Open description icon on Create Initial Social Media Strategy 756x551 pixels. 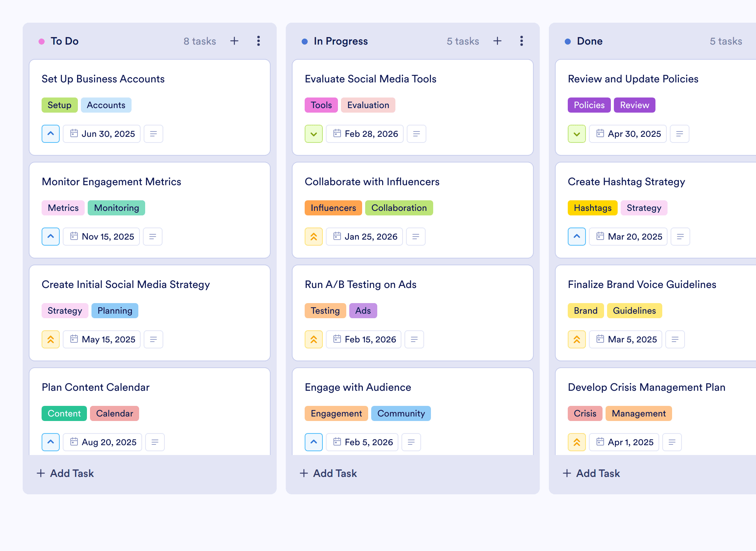[153, 339]
